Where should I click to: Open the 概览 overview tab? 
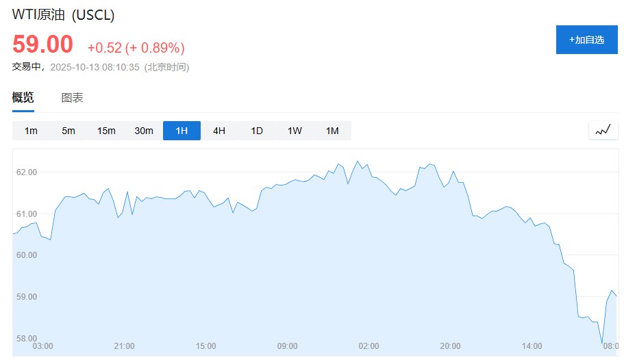(x=23, y=98)
